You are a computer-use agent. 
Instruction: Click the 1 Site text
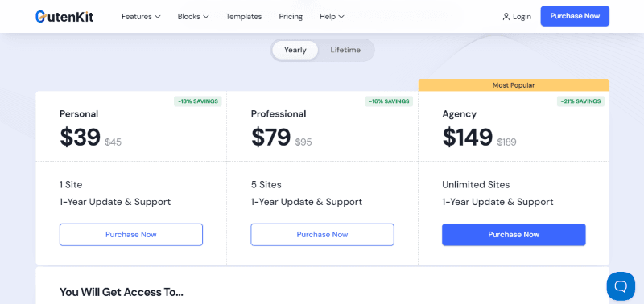[71, 185]
